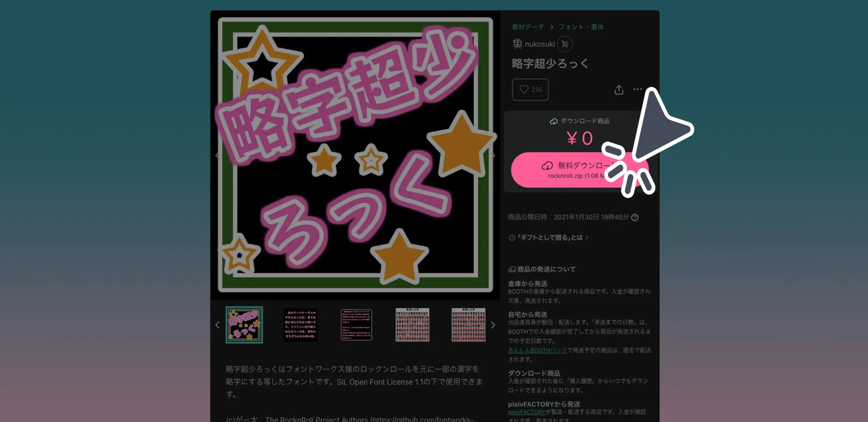Image resolution: width=868 pixels, height=422 pixels.
Task: Click the help icon after publish date
Action: (x=635, y=217)
